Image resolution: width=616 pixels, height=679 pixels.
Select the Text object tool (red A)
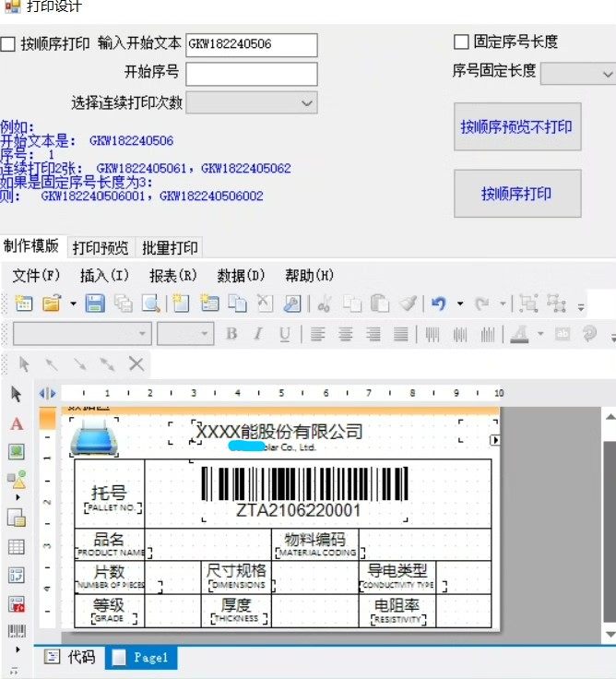pos(16,424)
